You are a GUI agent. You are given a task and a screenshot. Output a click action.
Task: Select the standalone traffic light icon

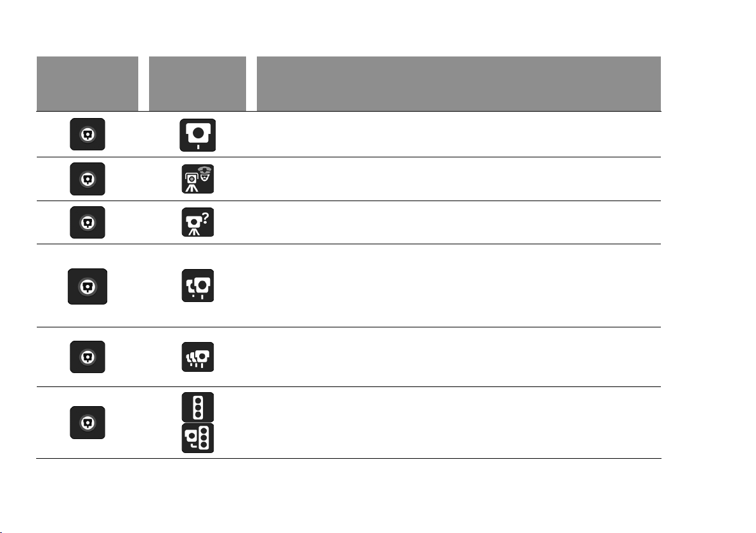[x=198, y=407]
